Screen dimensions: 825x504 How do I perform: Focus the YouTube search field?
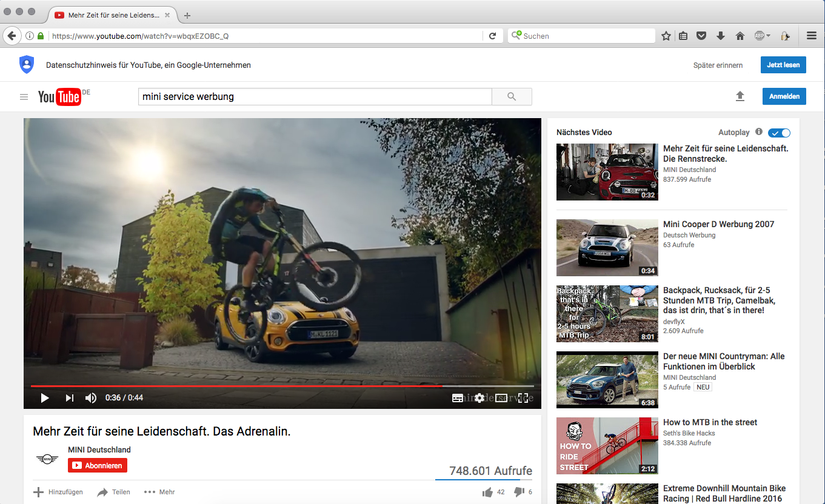pos(315,96)
